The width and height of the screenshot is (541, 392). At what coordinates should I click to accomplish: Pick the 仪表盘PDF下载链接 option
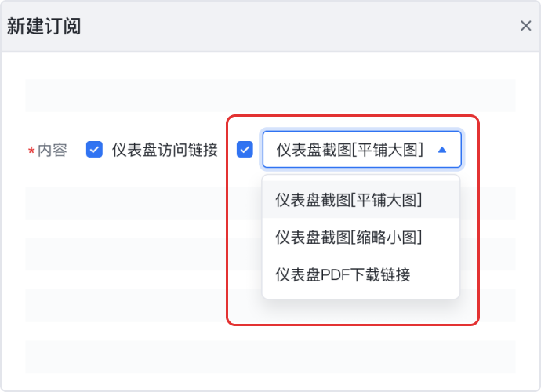(x=343, y=274)
